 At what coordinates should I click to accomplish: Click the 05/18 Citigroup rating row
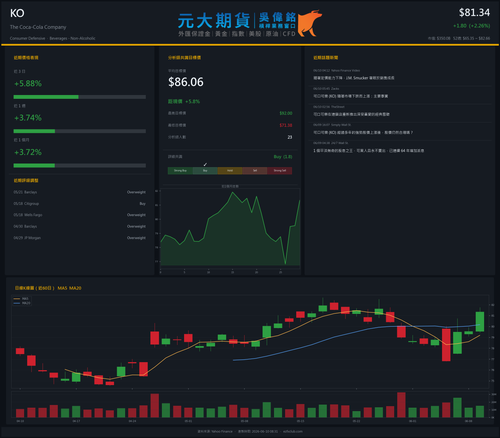[80, 203]
